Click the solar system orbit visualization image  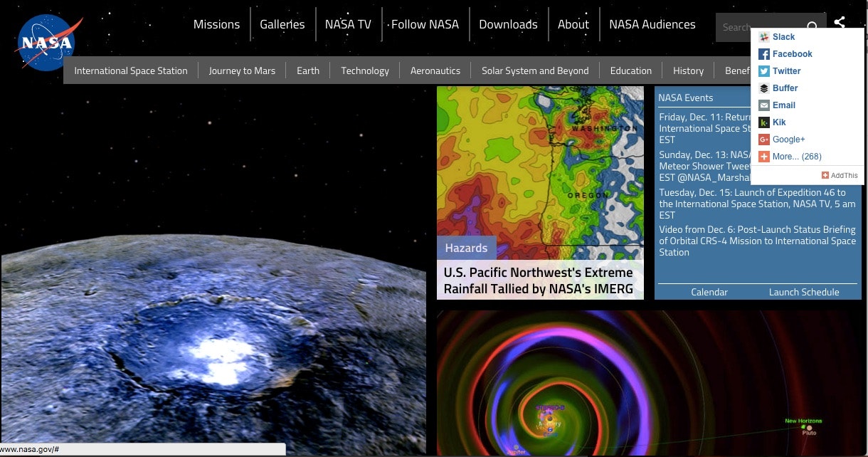click(x=649, y=383)
